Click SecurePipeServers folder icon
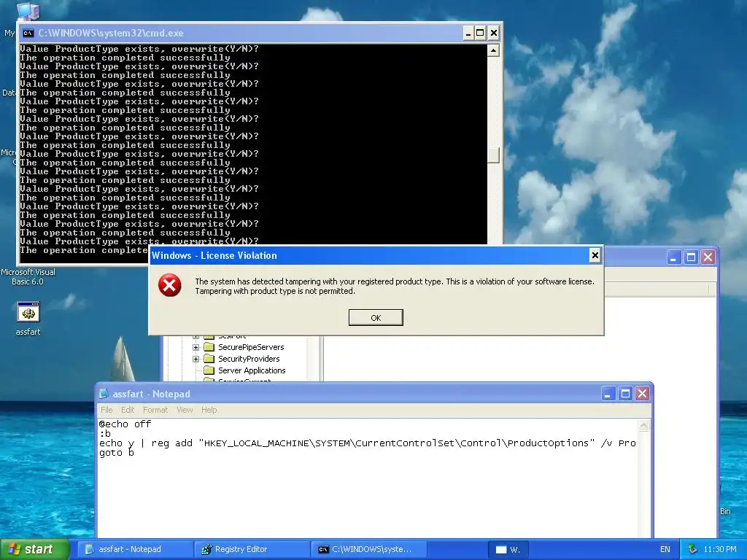 pyautogui.click(x=209, y=347)
